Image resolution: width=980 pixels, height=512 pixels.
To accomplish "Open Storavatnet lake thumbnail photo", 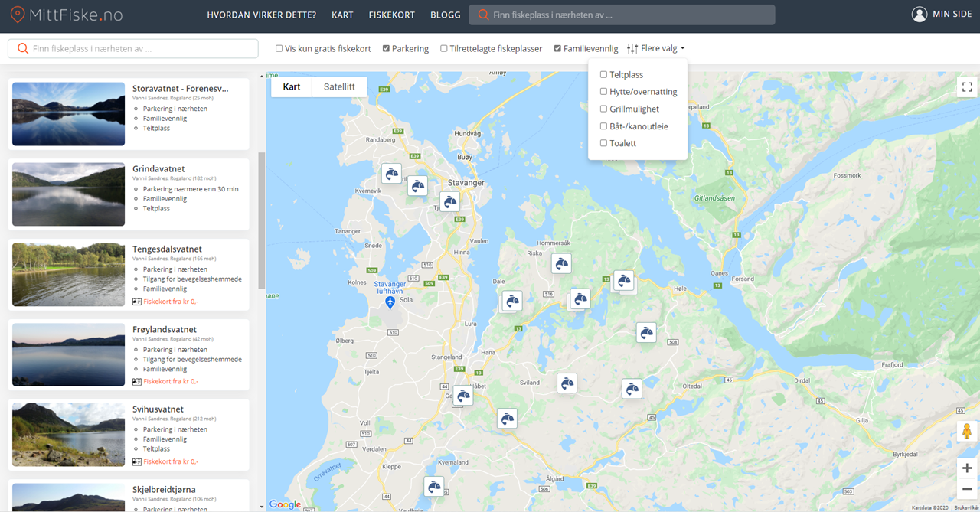I will point(68,114).
